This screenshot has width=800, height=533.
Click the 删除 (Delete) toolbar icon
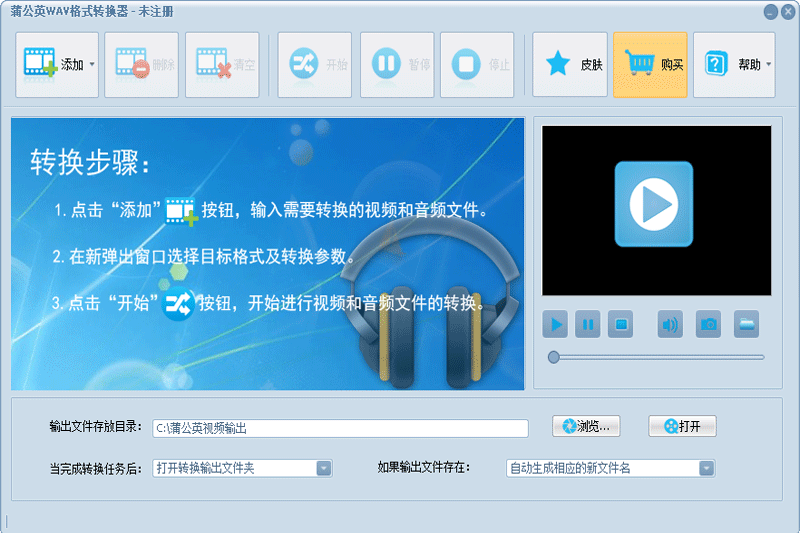141,65
